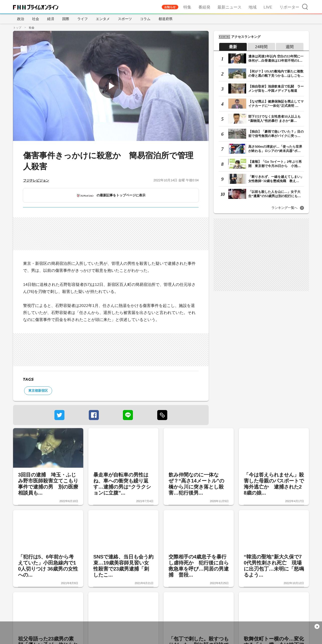Select コラム category
322x644 pixels.
[145, 19]
